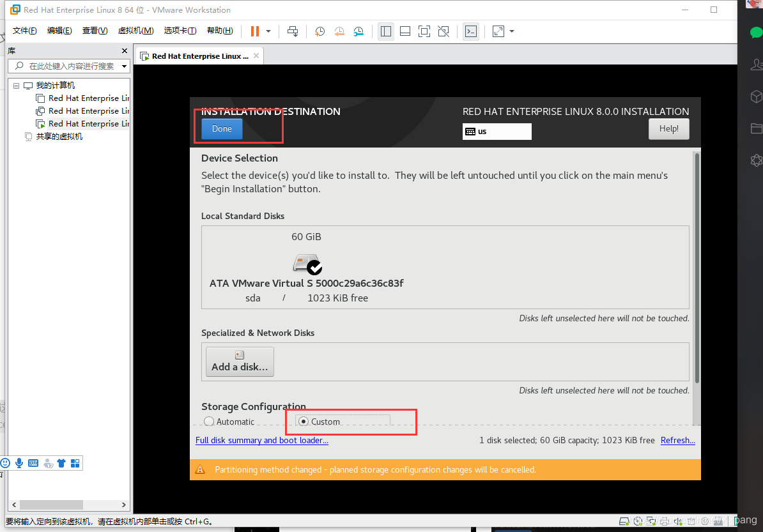Open the 帮助(H) menu
The width and height of the screenshot is (763, 532).
(x=220, y=31)
